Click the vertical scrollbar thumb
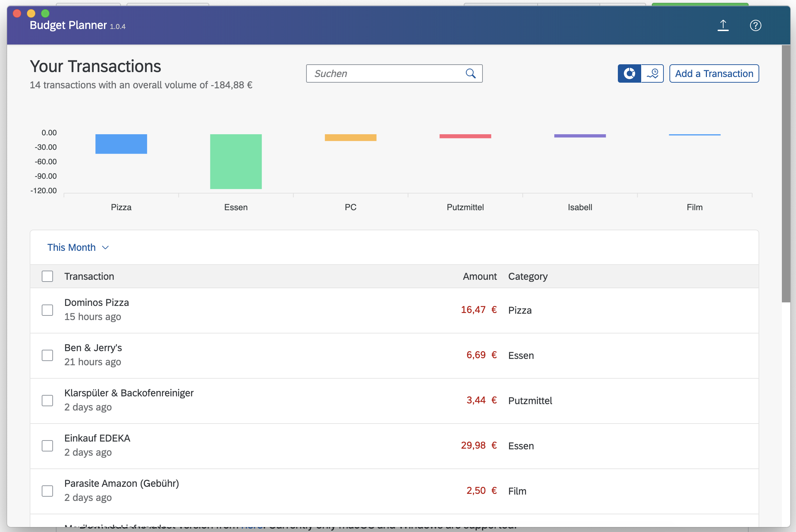This screenshot has width=796, height=532. (786, 173)
